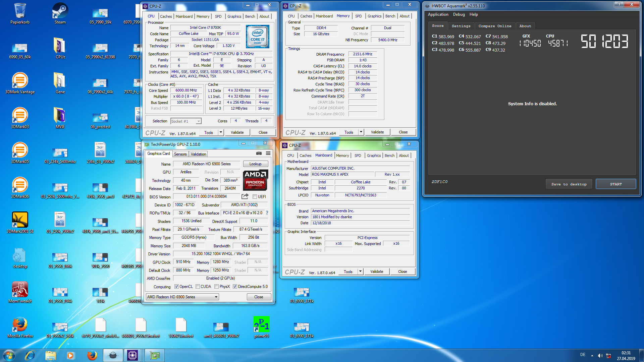Click Close button in GPU-Z window
Screen dimensions: 644x362
tap(259, 297)
